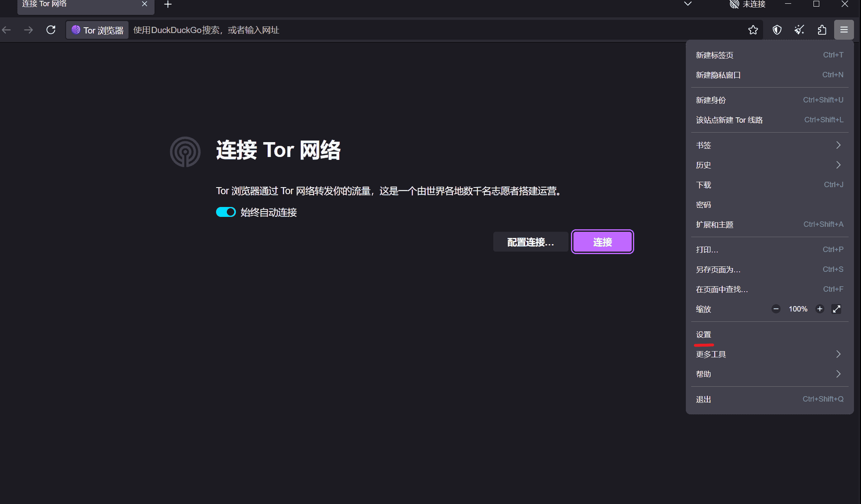
Task: Open a new tab with plus button
Action: (x=168, y=5)
